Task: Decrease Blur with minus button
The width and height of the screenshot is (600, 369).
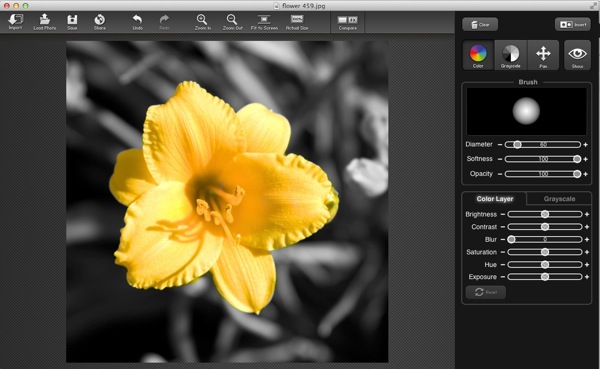Action: pyautogui.click(x=502, y=240)
